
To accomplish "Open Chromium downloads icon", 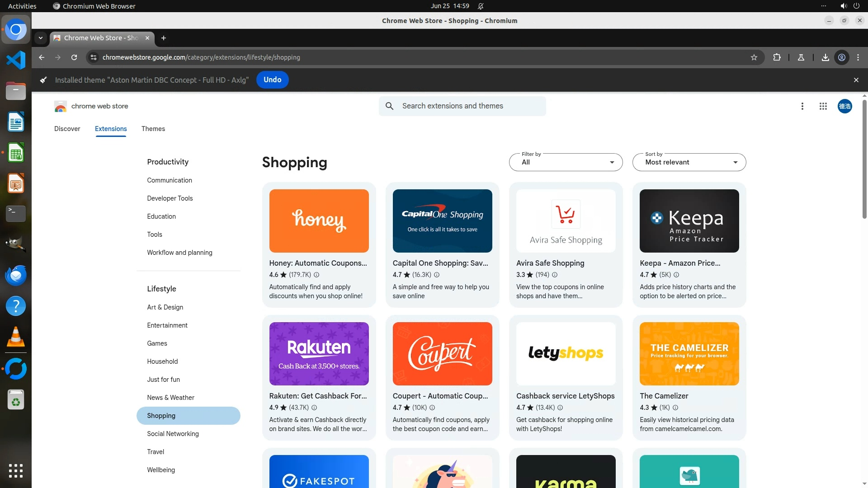I will click(x=825, y=57).
